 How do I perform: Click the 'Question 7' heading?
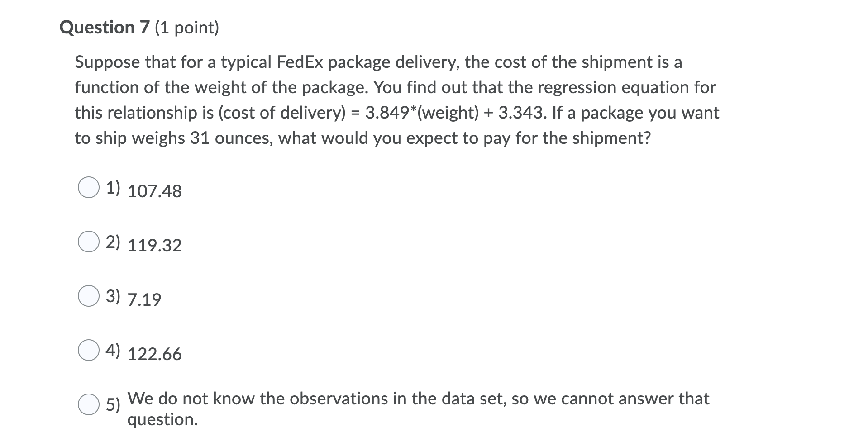[x=104, y=28]
